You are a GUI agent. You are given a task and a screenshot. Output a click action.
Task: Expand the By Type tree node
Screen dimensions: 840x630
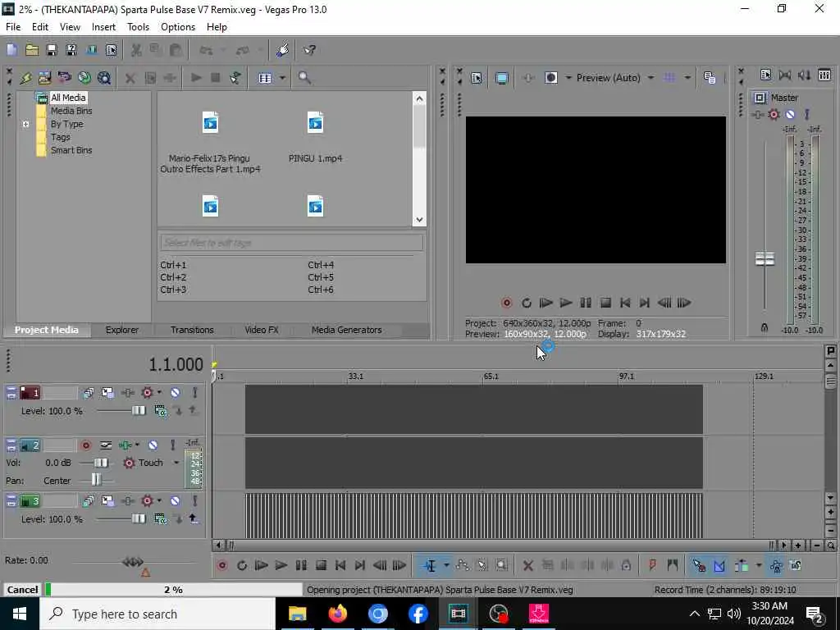25,125
